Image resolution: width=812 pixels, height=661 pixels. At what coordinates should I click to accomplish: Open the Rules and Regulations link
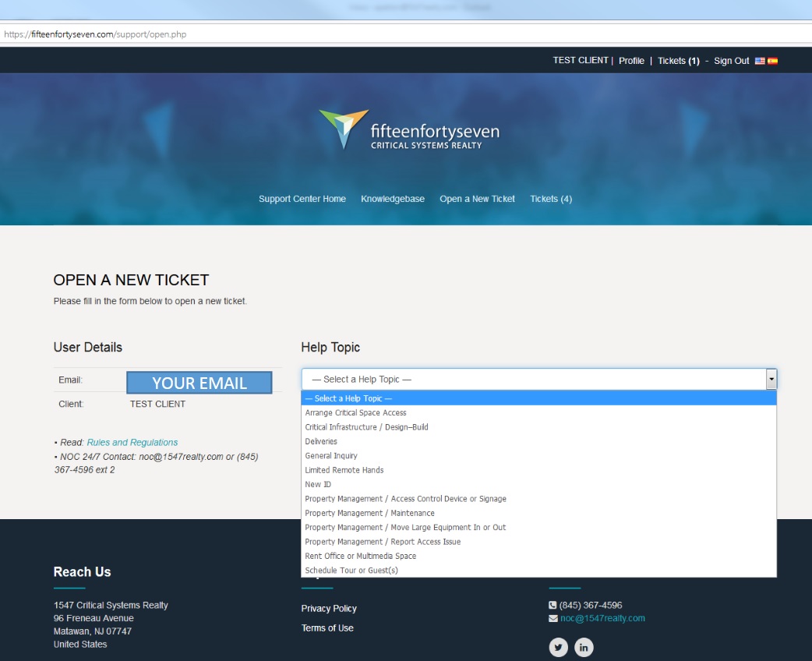point(132,443)
